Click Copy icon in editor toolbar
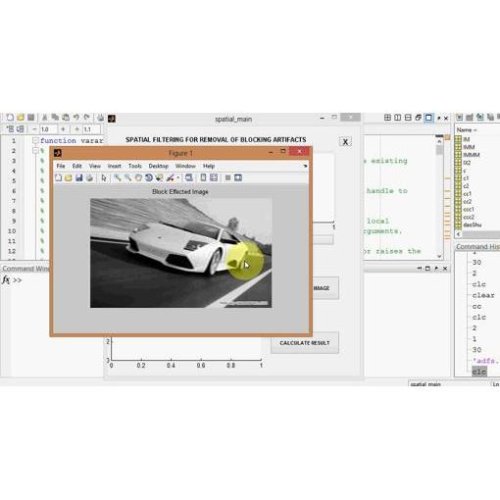The width and height of the screenshot is (500, 500). [55, 117]
